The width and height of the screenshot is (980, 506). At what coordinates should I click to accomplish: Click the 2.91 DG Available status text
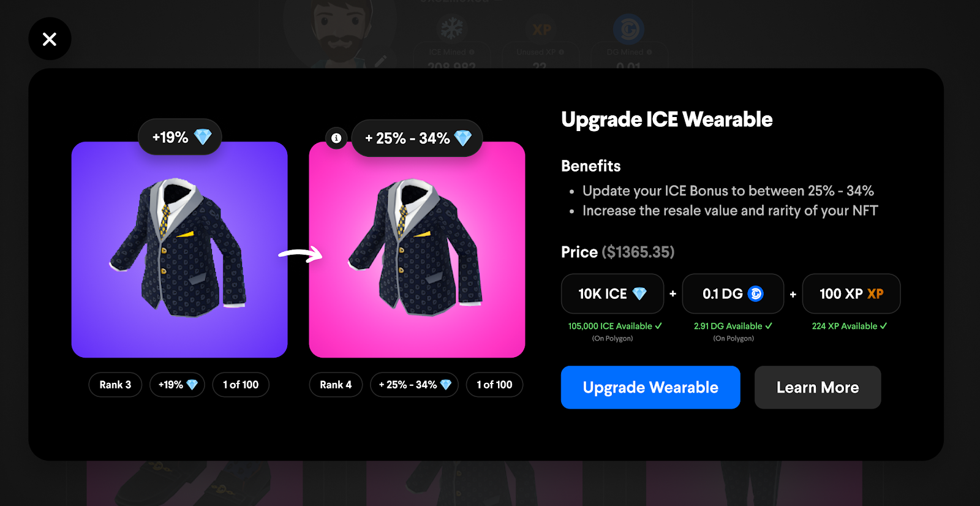tap(733, 326)
